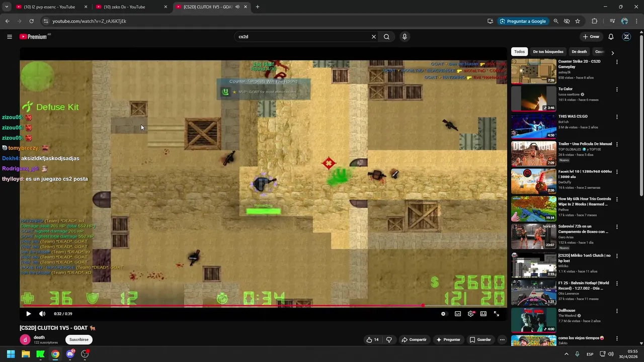This screenshot has width=644, height=362.
Task: Switch to the zeko Dx YouTube tab
Action: [131, 7]
